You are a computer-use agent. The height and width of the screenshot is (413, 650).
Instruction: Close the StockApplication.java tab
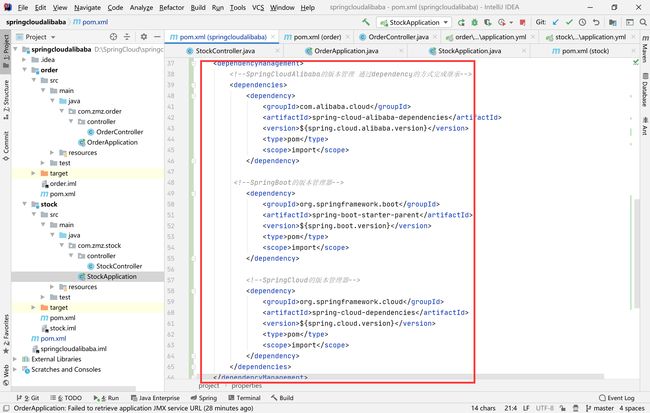[524, 51]
